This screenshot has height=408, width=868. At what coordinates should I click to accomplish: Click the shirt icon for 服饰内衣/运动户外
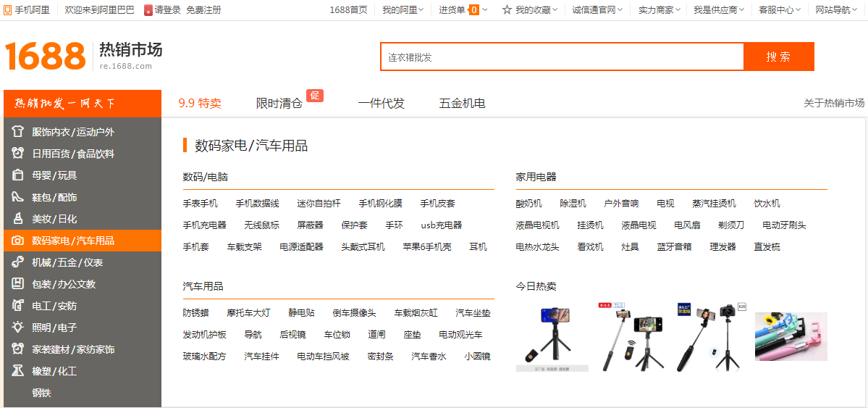(x=17, y=132)
